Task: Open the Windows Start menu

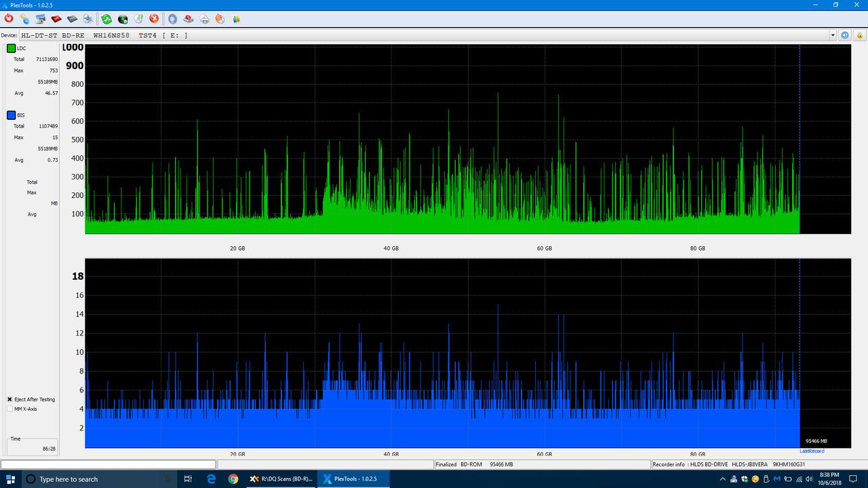Action: (x=11, y=479)
